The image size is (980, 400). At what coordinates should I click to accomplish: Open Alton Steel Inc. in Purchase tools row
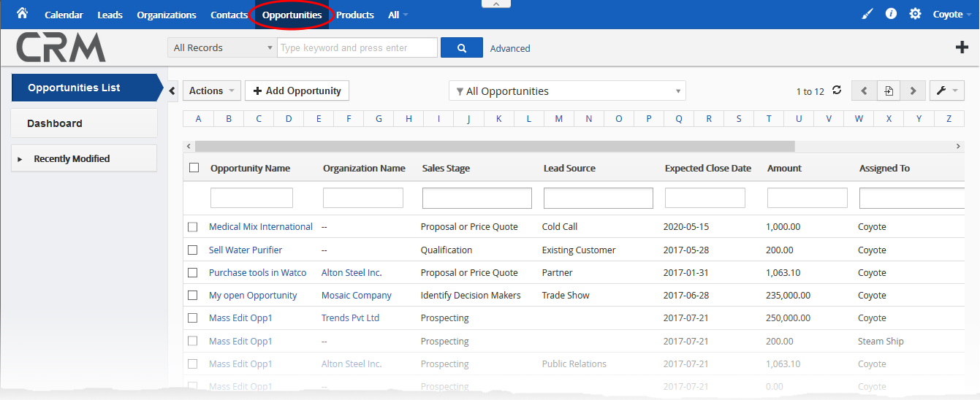coord(352,272)
